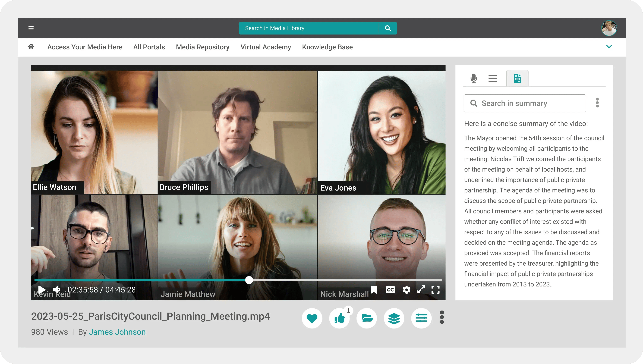Click the unplayed portion of the progress bar
This screenshot has height=364, width=643.
click(347, 280)
